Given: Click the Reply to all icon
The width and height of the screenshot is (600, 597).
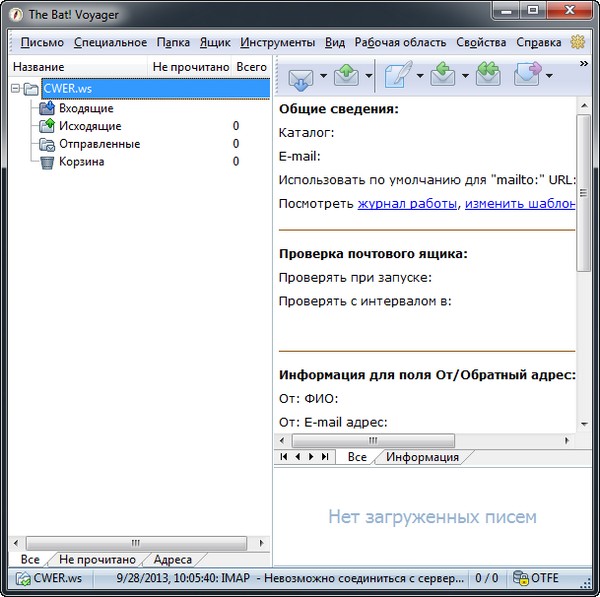Looking at the screenshot, I should pos(487,75).
